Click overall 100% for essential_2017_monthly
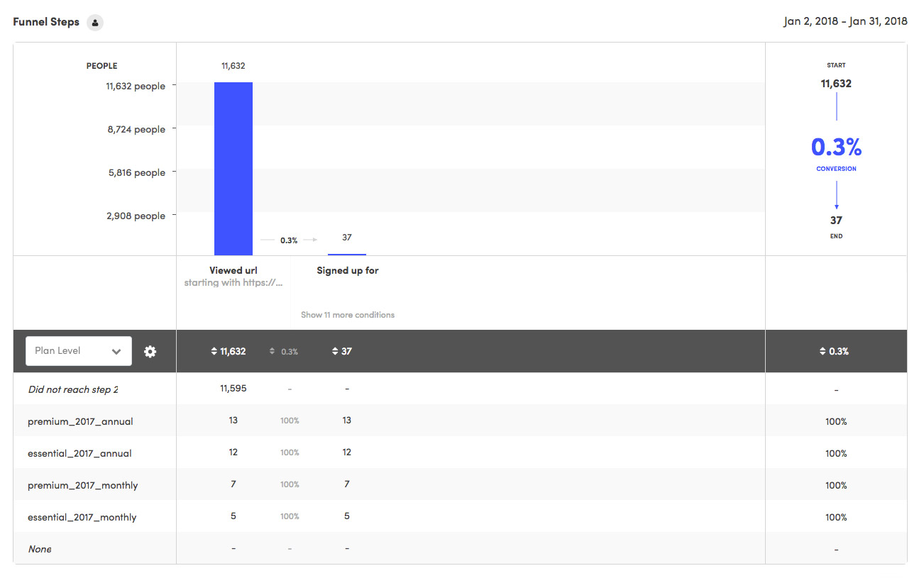Screen dimensions: 924x578 tap(836, 517)
